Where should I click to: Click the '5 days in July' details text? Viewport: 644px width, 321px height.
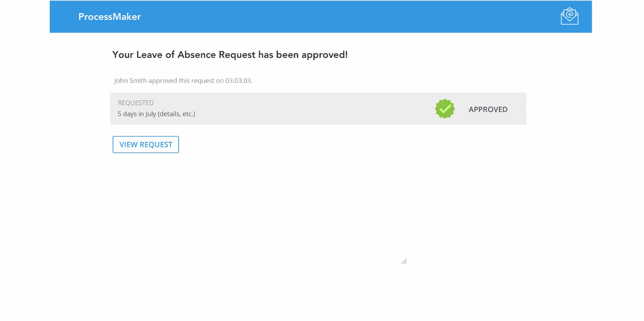point(156,114)
